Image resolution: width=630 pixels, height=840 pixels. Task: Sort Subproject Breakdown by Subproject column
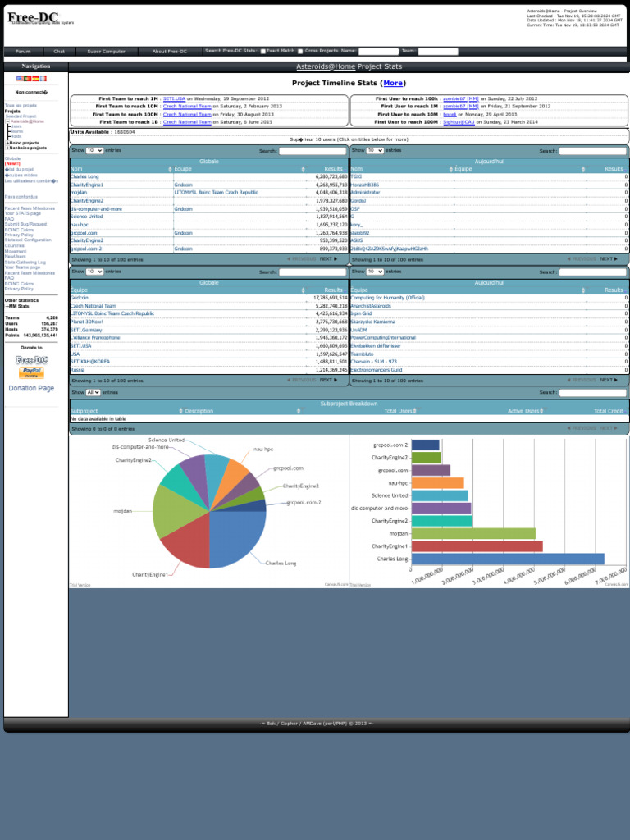tap(127, 411)
